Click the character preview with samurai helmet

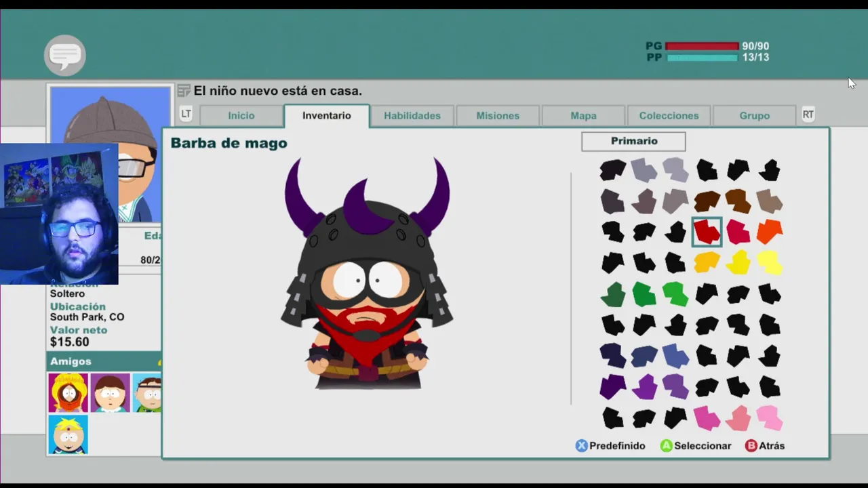(367, 273)
